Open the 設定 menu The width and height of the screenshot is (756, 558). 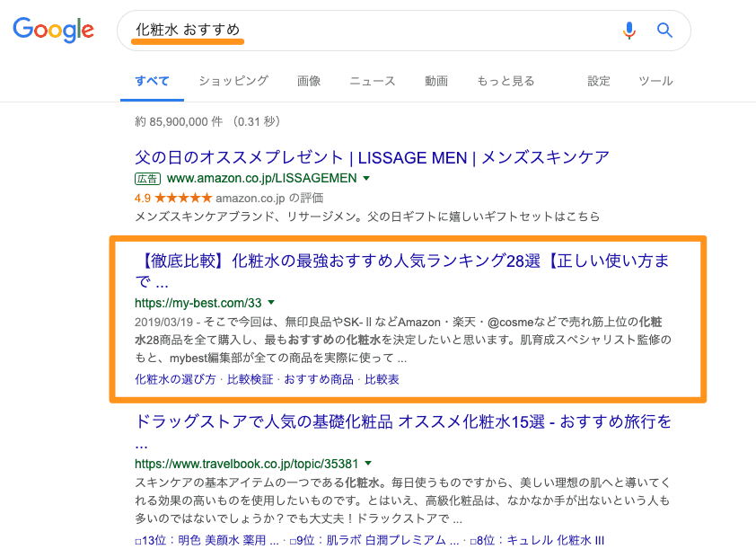(599, 81)
